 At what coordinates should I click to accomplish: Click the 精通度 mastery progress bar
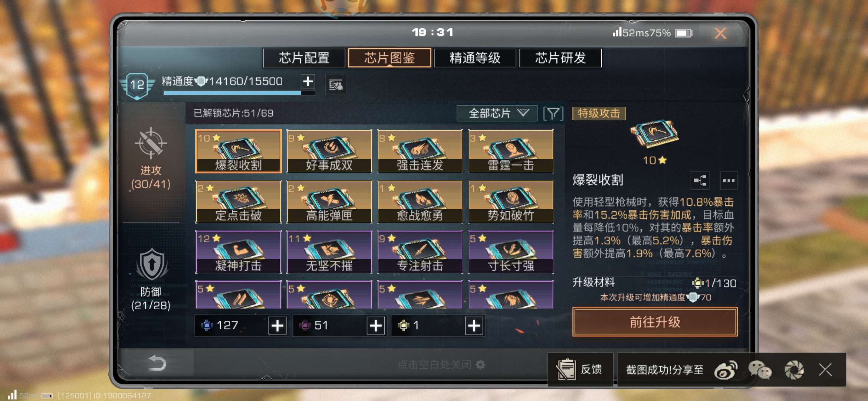(x=239, y=93)
